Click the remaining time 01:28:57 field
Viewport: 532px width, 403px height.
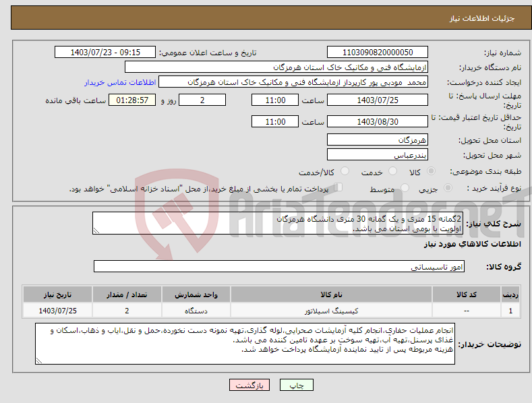[x=132, y=100]
